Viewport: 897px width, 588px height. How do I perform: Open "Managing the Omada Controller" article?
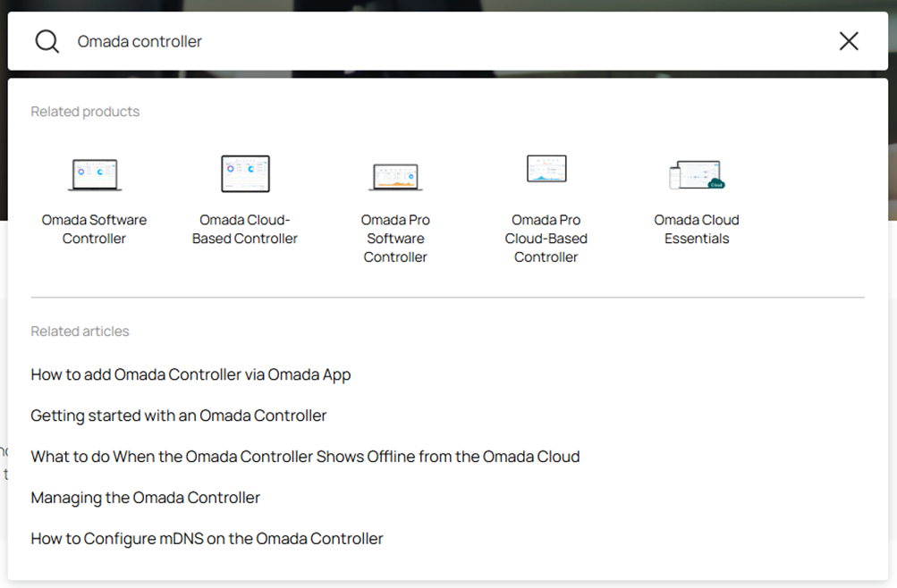click(145, 498)
